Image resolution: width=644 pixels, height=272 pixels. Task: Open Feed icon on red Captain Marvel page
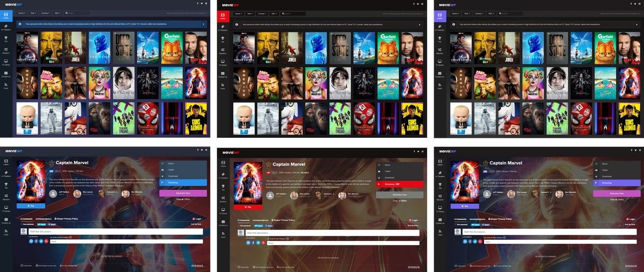222,232
